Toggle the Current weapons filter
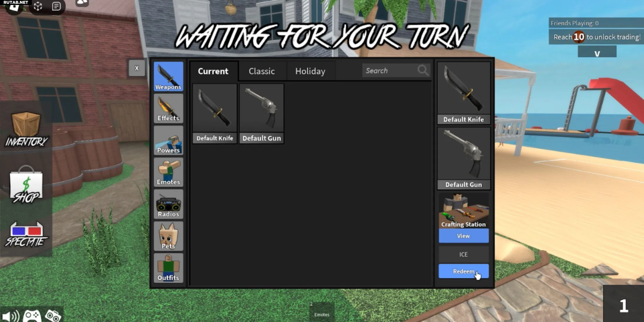The image size is (644, 322). click(213, 71)
